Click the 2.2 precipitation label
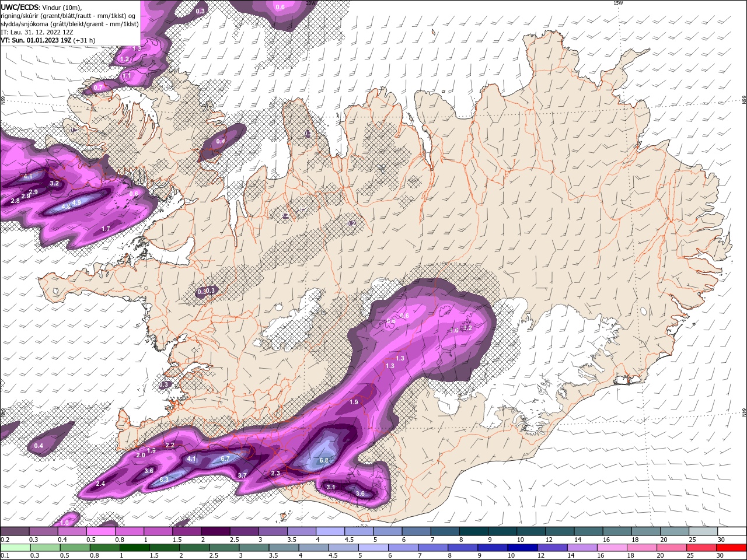Viewport: 747px width, 560px height. coord(170,445)
